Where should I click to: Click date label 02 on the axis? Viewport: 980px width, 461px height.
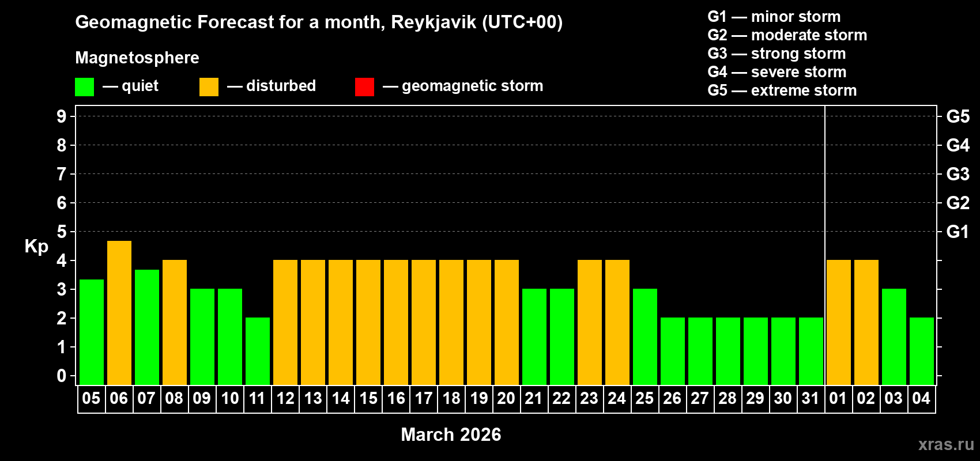(x=866, y=399)
